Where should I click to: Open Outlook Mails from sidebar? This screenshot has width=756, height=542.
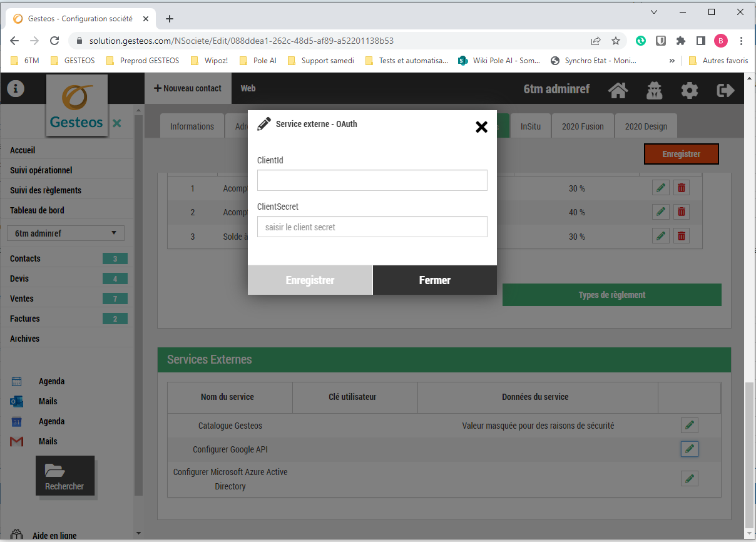(x=48, y=401)
